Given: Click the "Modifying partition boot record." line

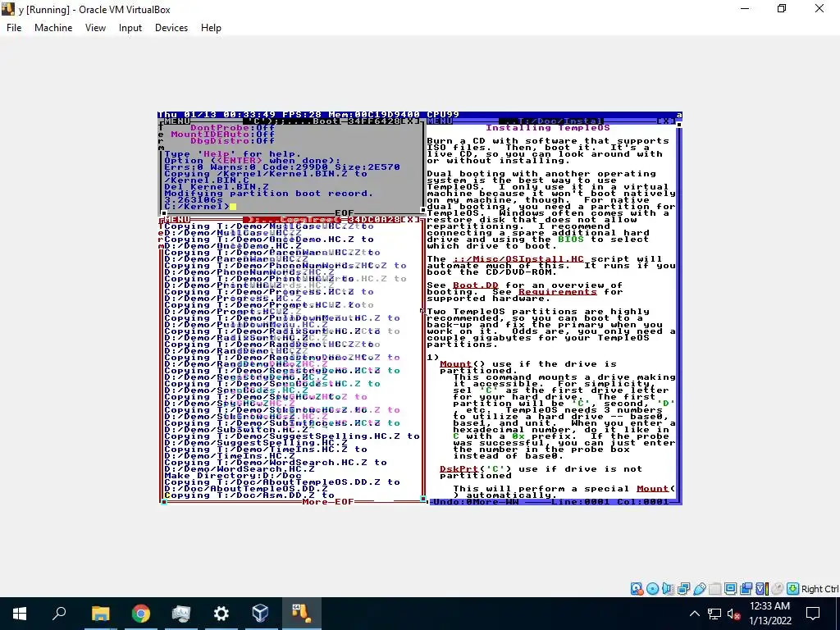Looking at the screenshot, I should (x=268, y=194).
